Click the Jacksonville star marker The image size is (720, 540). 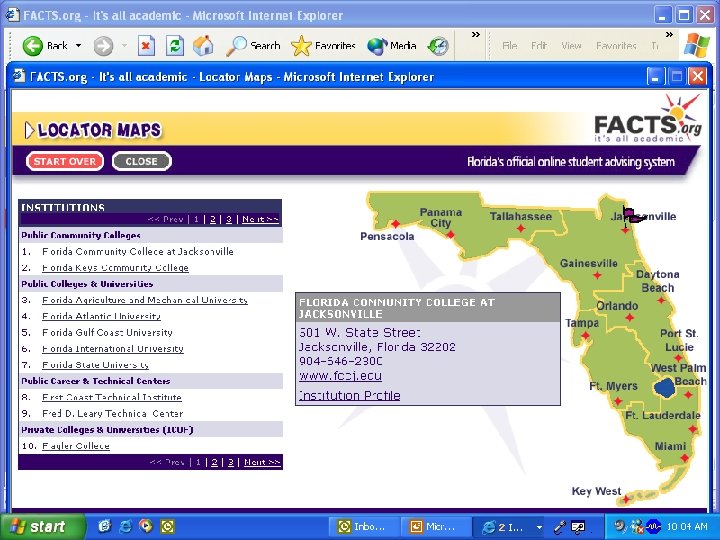coord(625,230)
